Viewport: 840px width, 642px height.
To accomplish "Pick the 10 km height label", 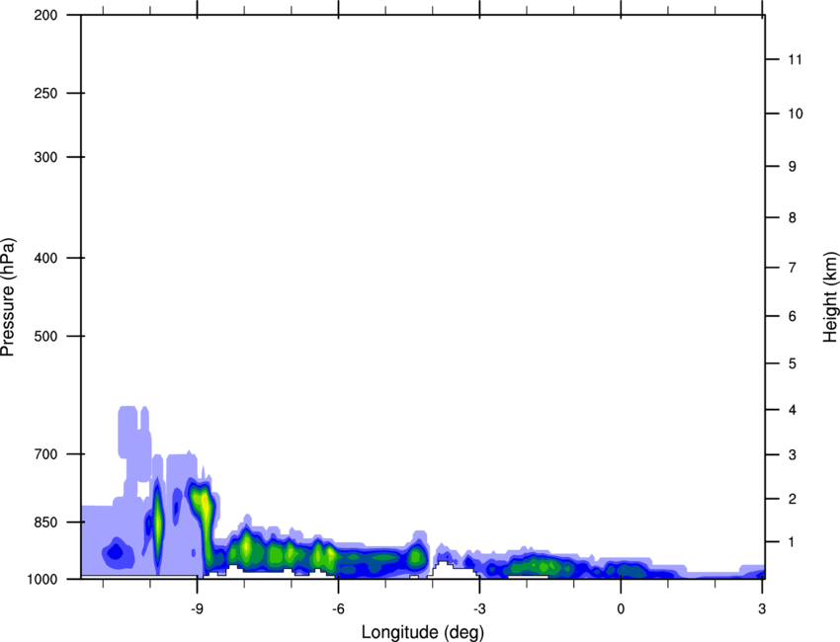I will tap(795, 114).
